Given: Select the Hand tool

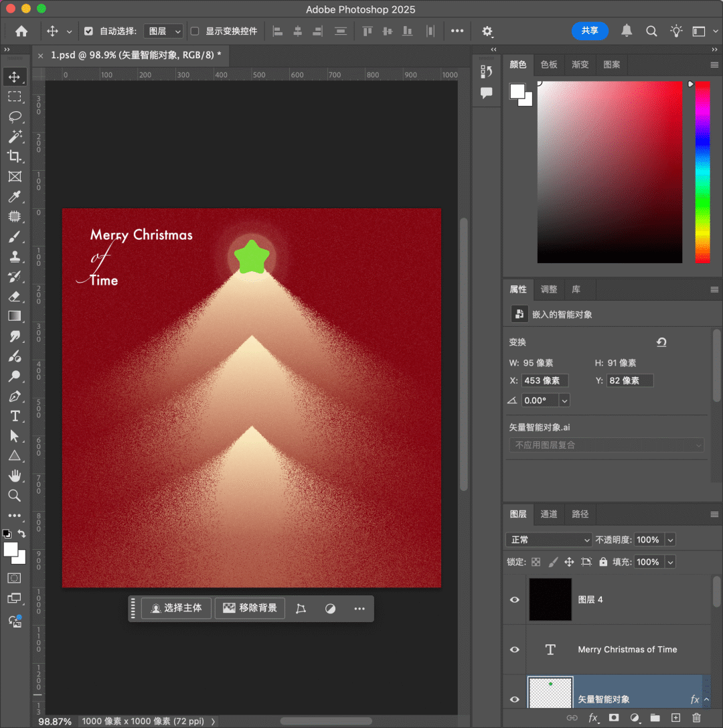Looking at the screenshot, I should tap(15, 476).
